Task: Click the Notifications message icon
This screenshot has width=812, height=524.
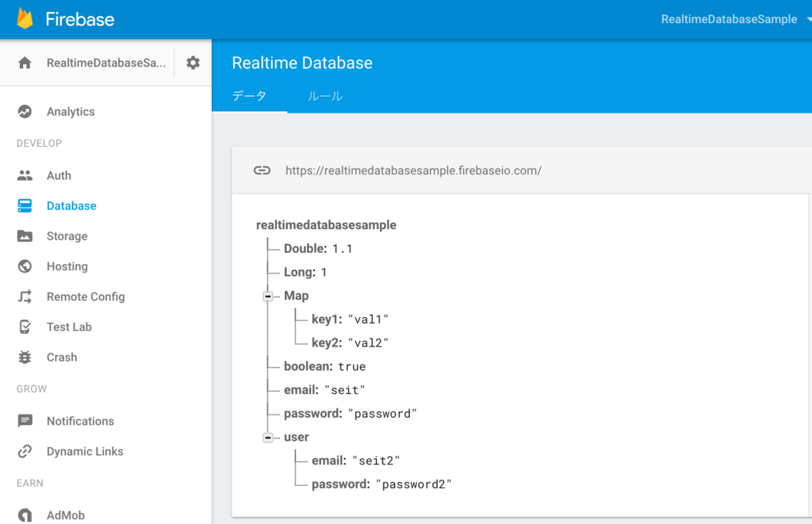Action: pyautogui.click(x=25, y=421)
